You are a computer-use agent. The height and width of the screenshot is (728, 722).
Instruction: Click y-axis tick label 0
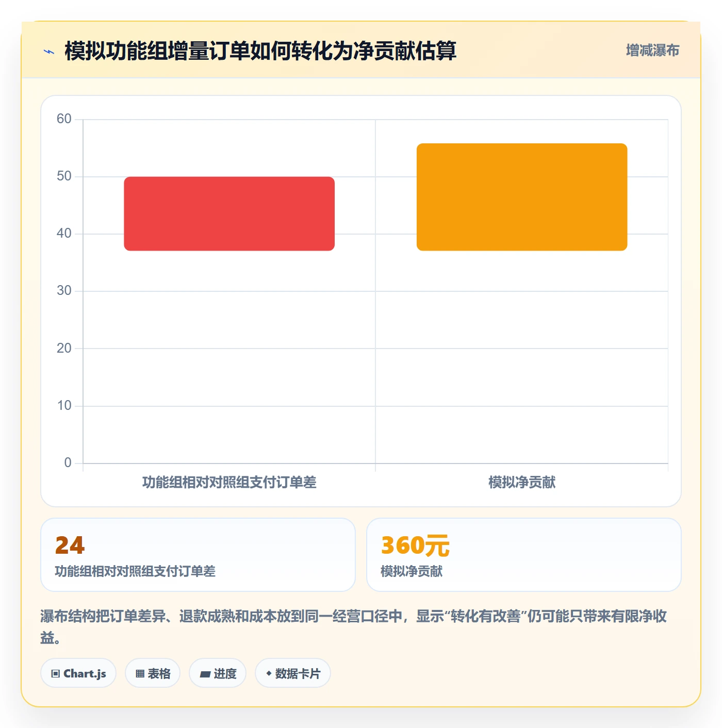[x=68, y=463]
